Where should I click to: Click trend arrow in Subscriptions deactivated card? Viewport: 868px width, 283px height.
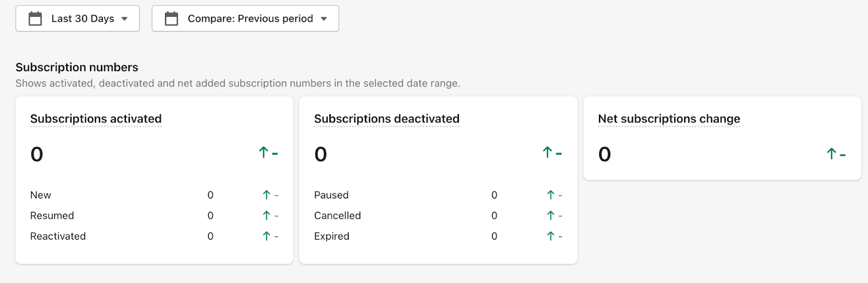(x=547, y=153)
